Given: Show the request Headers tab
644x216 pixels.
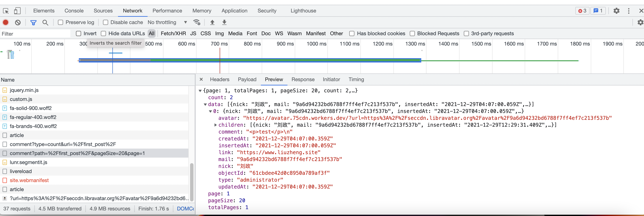Looking at the screenshot, I should pyautogui.click(x=219, y=79).
